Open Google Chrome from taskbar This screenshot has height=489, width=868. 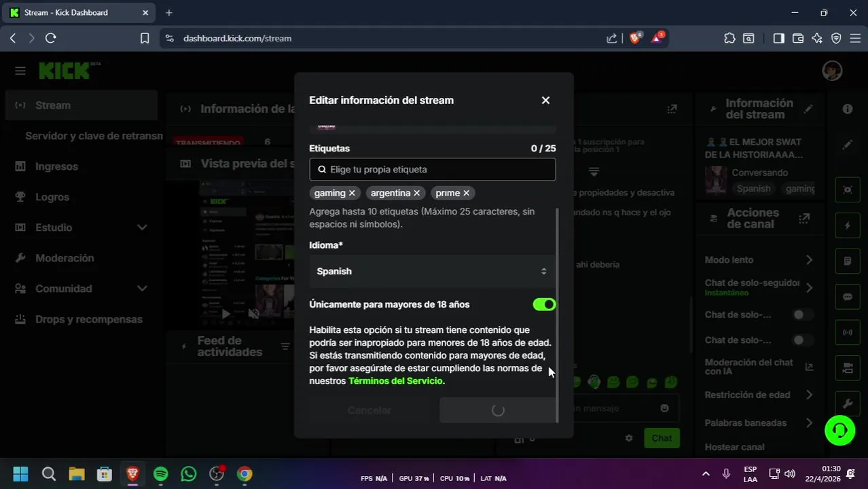point(245,474)
